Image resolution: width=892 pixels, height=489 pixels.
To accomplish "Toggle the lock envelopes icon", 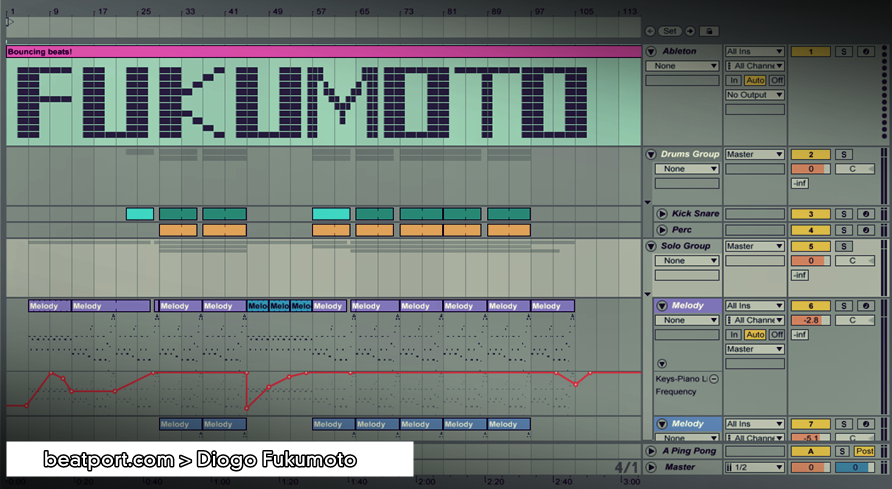I will click(709, 31).
